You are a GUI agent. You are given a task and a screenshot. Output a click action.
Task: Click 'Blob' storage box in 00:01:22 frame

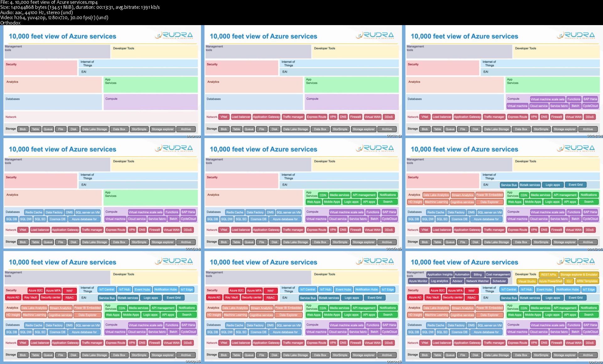click(23, 129)
